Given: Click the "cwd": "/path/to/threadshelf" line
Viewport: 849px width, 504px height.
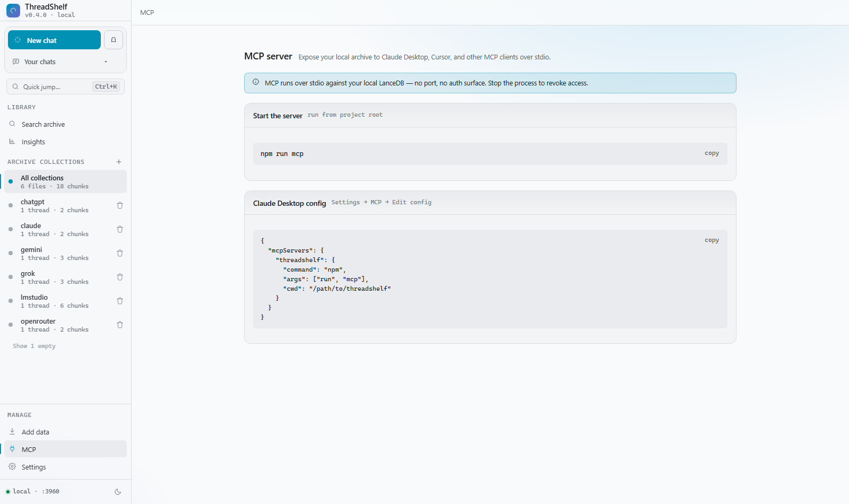Looking at the screenshot, I should [x=337, y=289].
